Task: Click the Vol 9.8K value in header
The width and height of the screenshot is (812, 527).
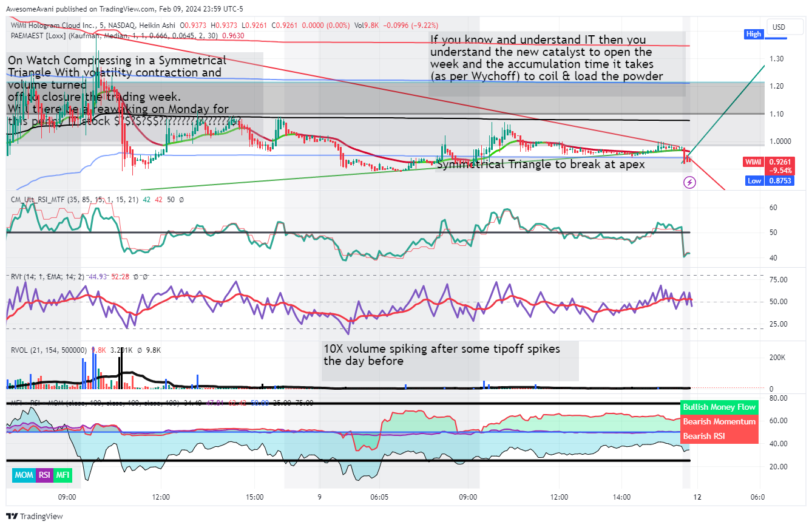Action: pos(366,25)
